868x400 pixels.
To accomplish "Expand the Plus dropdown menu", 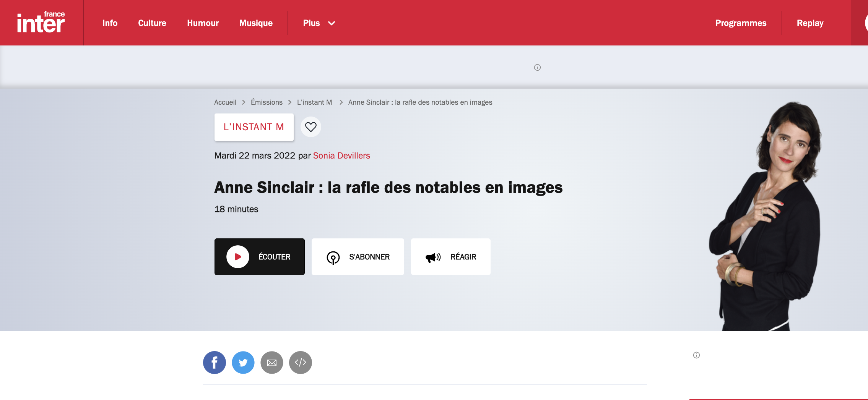I will point(319,23).
